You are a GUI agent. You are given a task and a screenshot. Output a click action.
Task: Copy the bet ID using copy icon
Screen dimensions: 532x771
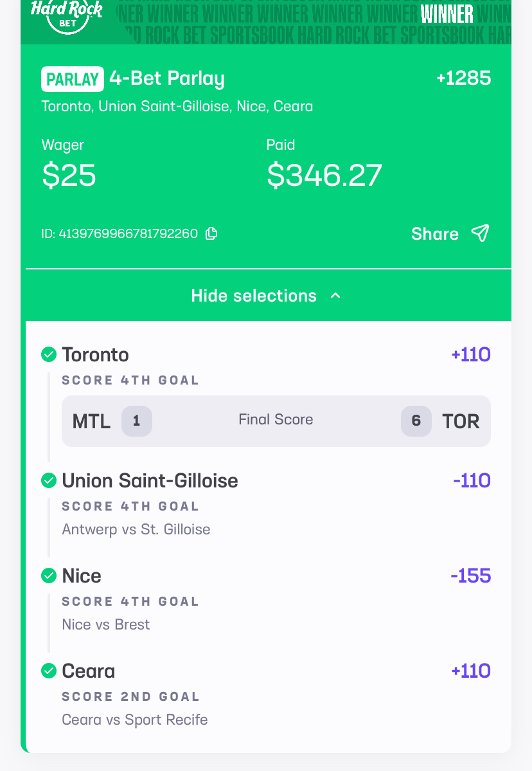[212, 233]
